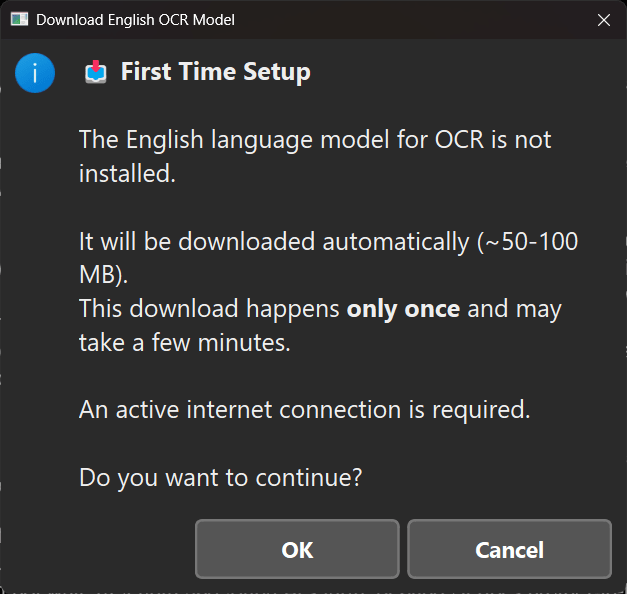The image size is (627, 594).
Task: Click the bold "only once" text
Action: (403, 308)
